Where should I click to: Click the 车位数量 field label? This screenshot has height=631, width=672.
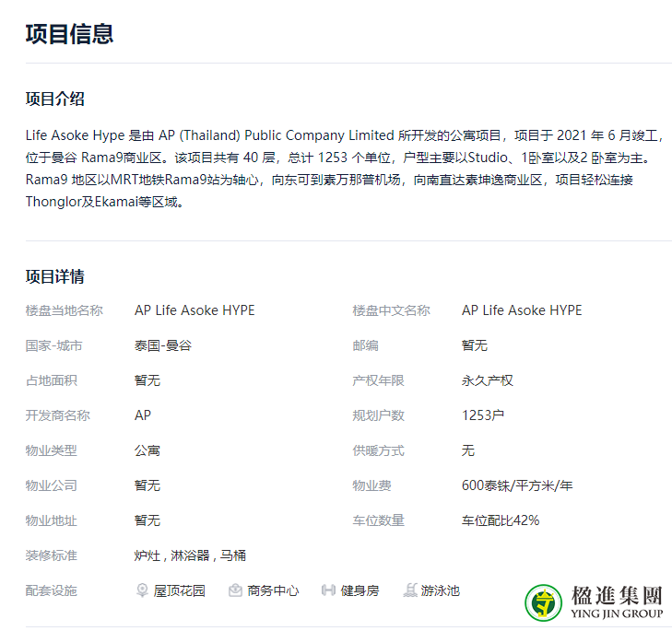coord(379,520)
